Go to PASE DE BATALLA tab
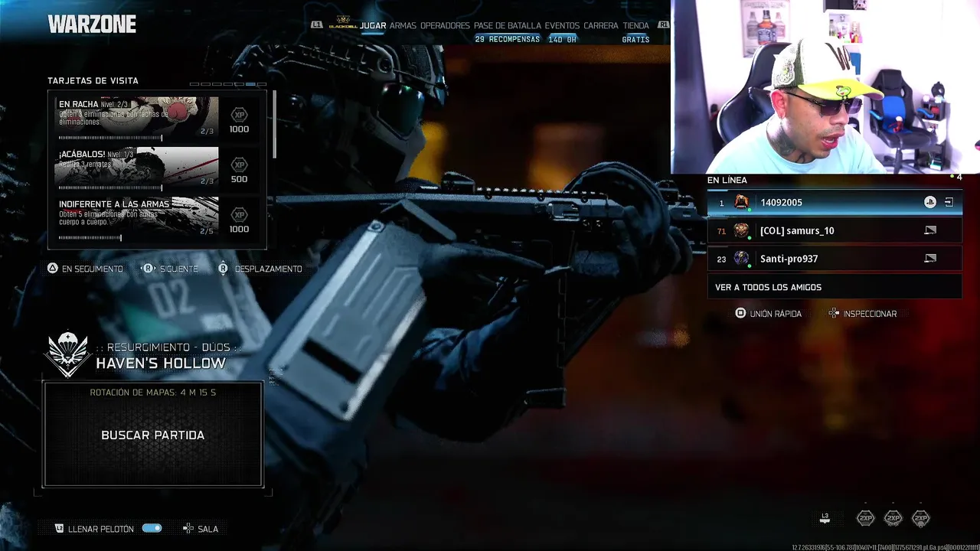This screenshot has height=551, width=980. pyautogui.click(x=508, y=25)
